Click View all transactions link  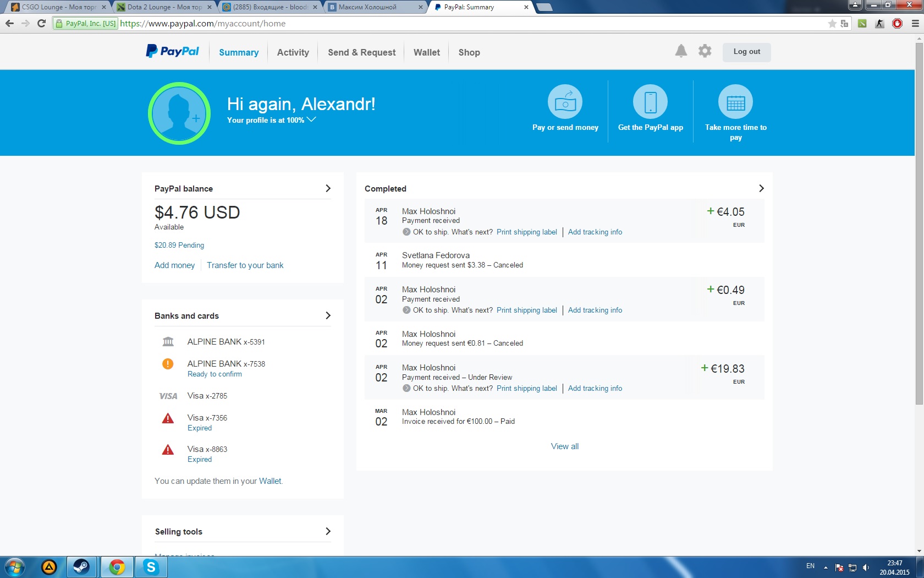[x=565, y=446]
